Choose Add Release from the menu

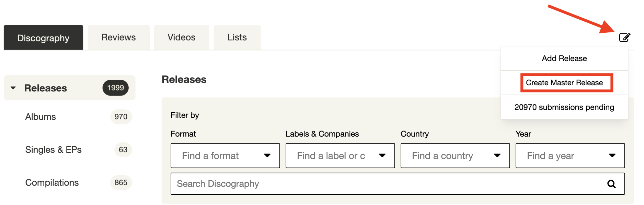[x=564, y=58]
